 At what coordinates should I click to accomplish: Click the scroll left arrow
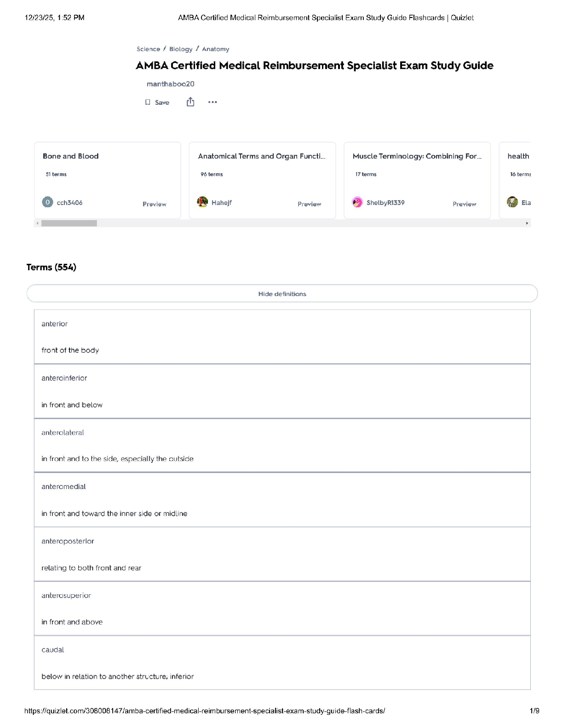coord(37,223)
